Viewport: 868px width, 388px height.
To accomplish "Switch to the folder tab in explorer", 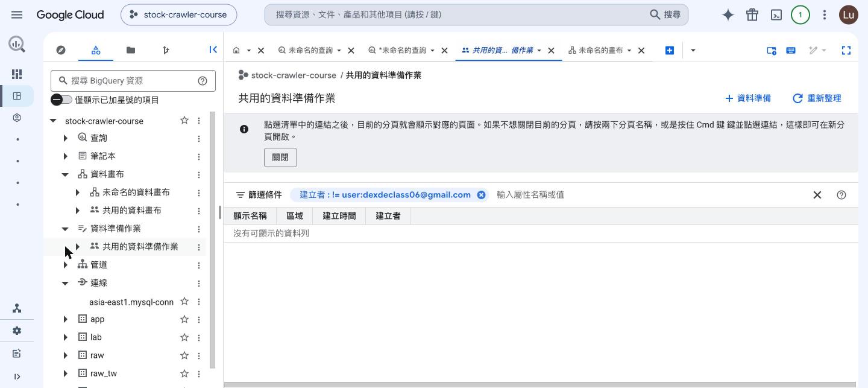I will point(131,50).
